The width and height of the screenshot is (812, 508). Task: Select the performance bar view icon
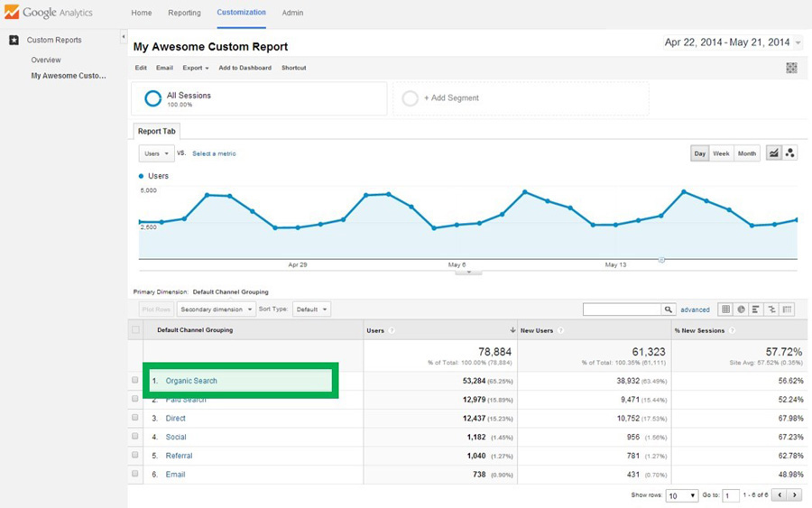tap(756, 309)
